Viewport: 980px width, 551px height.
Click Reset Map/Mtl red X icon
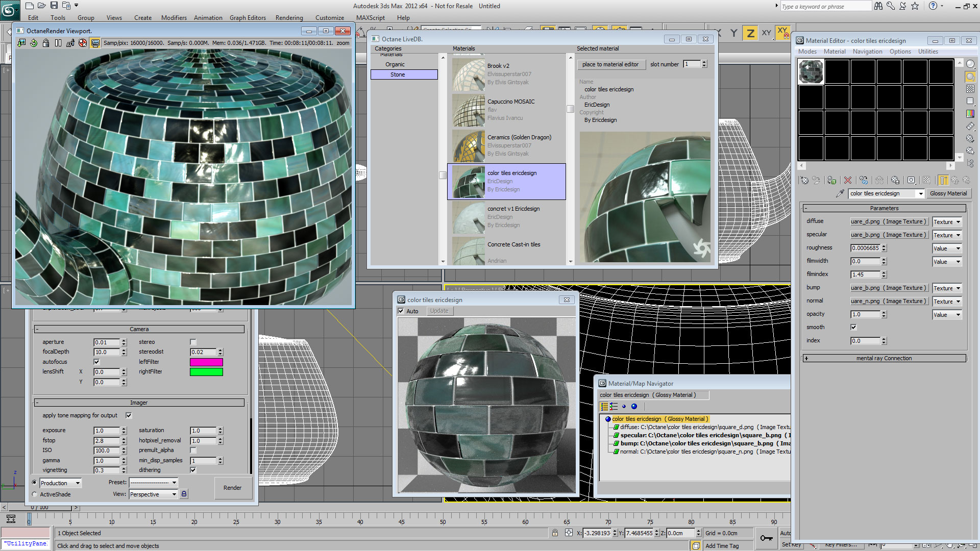pyautogui.click(x=848, y=181)
